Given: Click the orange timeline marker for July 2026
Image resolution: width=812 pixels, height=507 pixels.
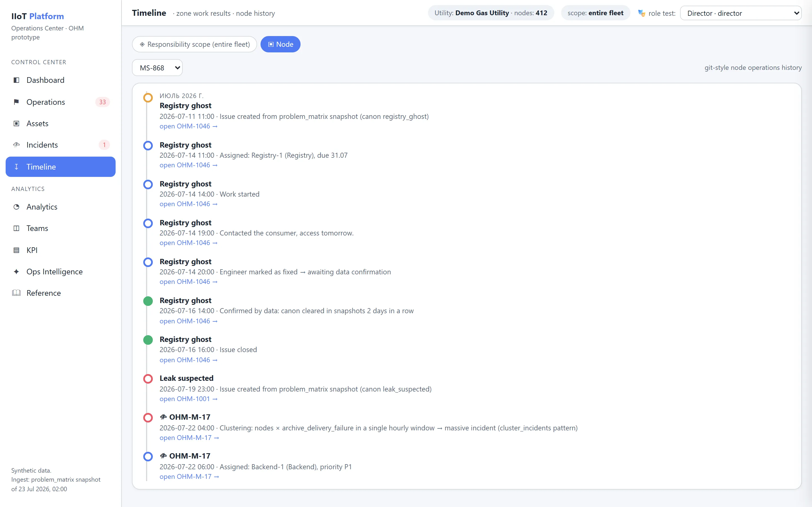Looking at the screenshot, I should [148, 97].
